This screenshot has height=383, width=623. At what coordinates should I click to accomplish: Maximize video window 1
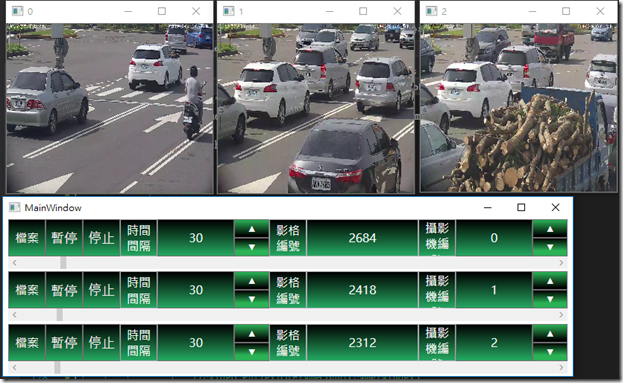pos(363,11)
